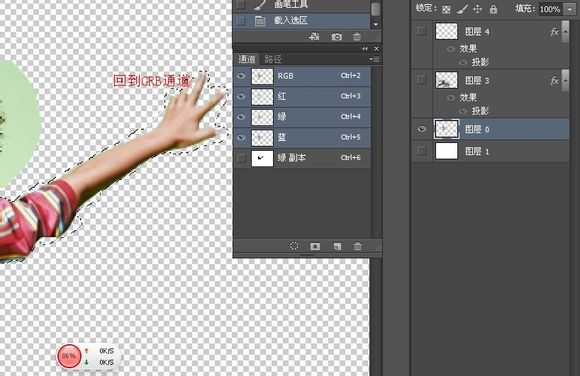This screenshot has width=580, height=376.
Task: Click history panel scroll down arrow
Action: tap(376, 24)
